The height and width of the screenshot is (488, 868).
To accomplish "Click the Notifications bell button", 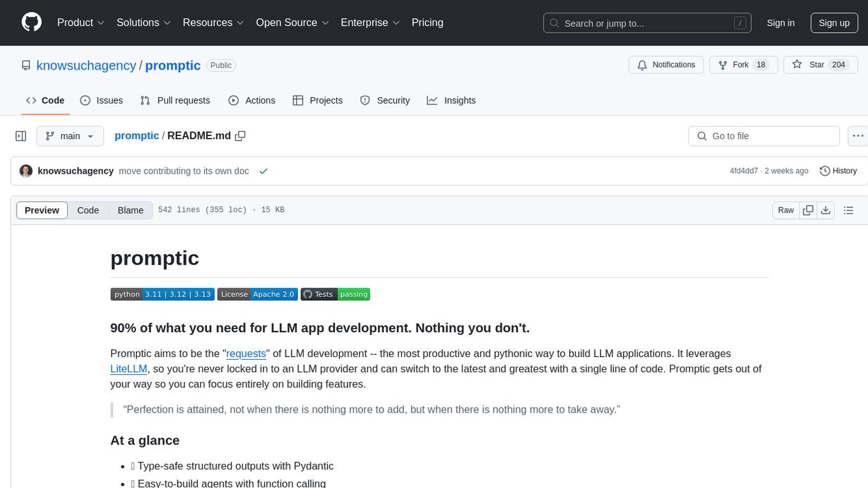I will tap(666, 65).
